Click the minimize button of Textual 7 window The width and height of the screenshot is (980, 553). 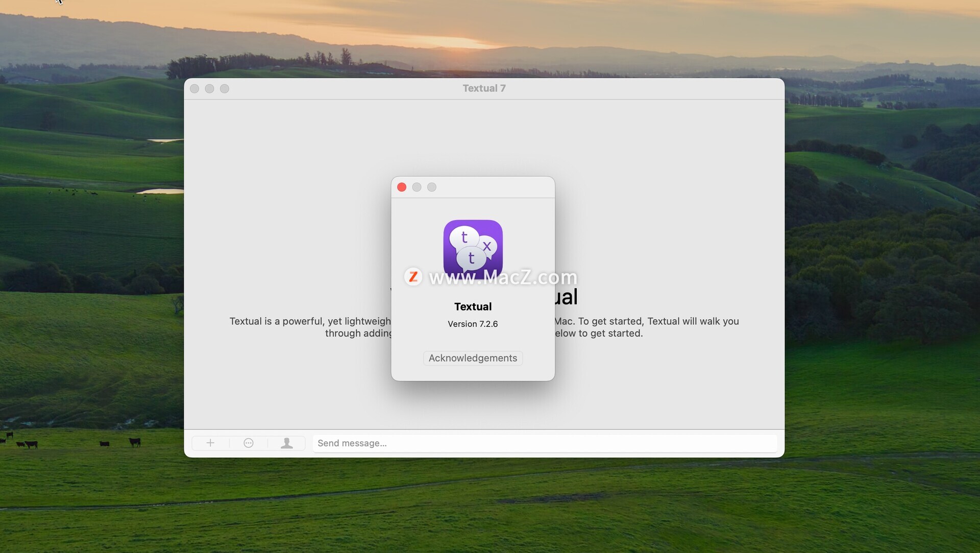pyautogui.click(x=209, y=89)
